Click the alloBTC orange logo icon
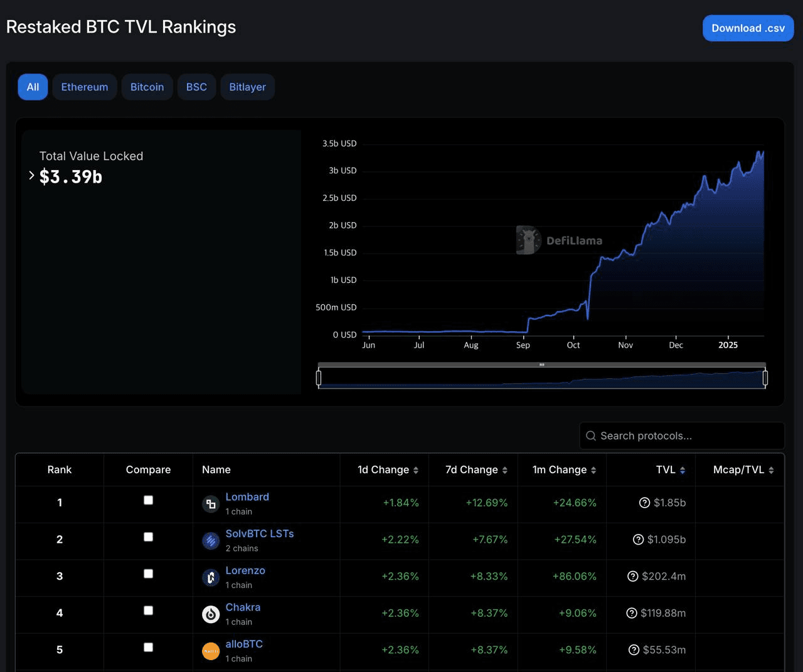The height and width of the screenshot is (672, 803). tap(211, 651)
